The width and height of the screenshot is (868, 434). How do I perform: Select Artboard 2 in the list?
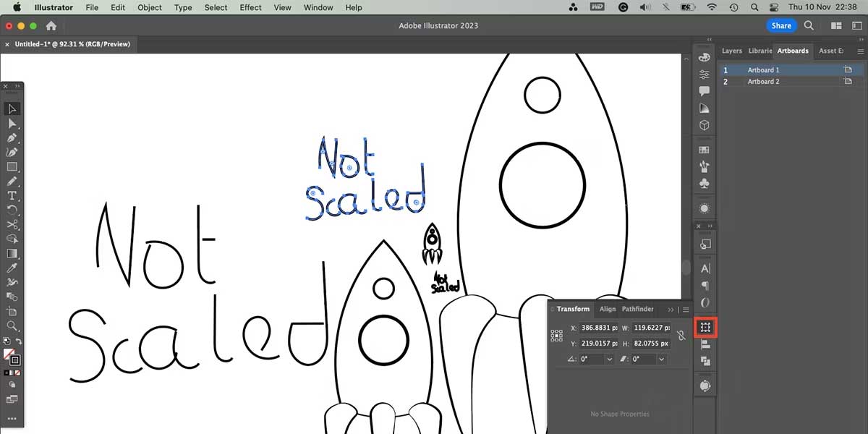[x=763, y=82]
